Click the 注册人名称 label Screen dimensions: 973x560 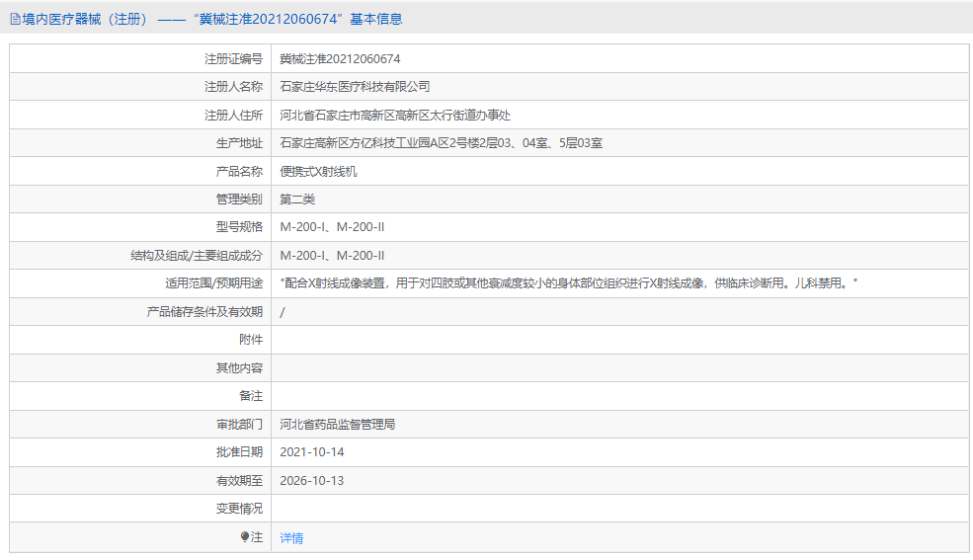click(233, 87)
